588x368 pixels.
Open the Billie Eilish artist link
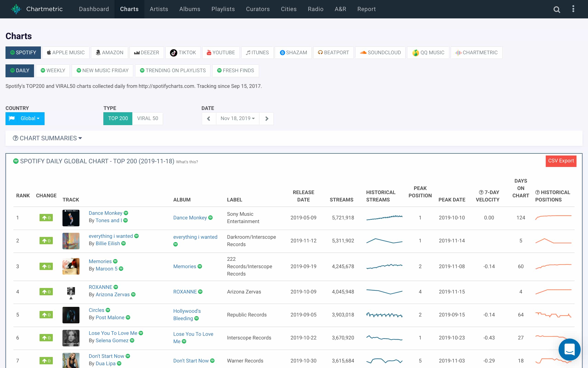coord(108,243)
